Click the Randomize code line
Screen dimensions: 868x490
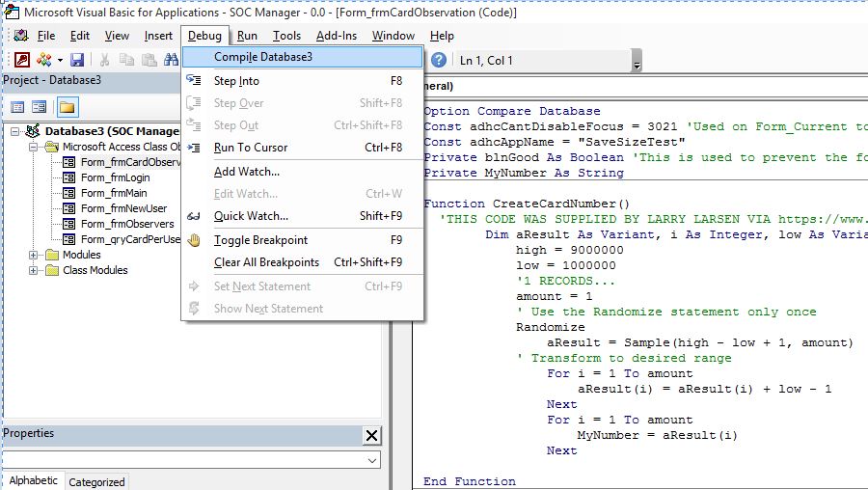pos(551,327)
